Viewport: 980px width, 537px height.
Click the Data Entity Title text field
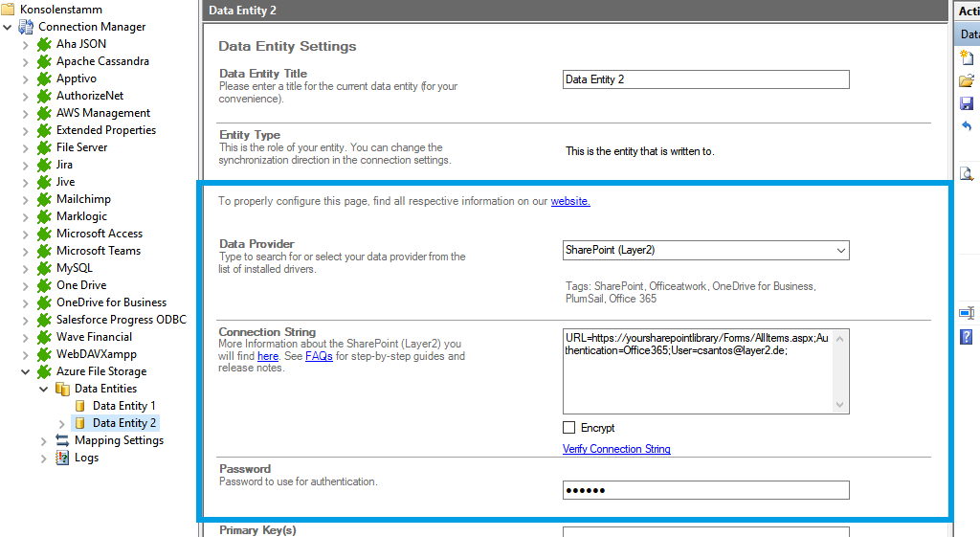pyautogui.click(x=705, y=79)
